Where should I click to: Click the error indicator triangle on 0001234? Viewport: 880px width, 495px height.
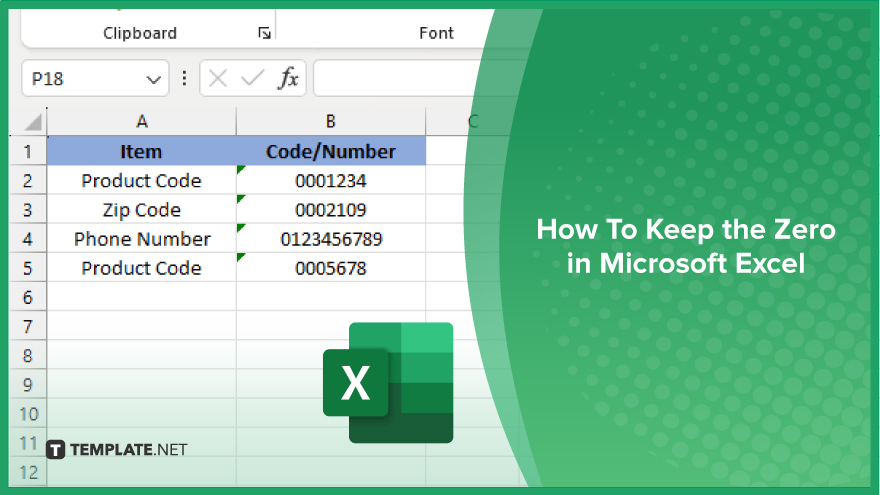[241, 169]
